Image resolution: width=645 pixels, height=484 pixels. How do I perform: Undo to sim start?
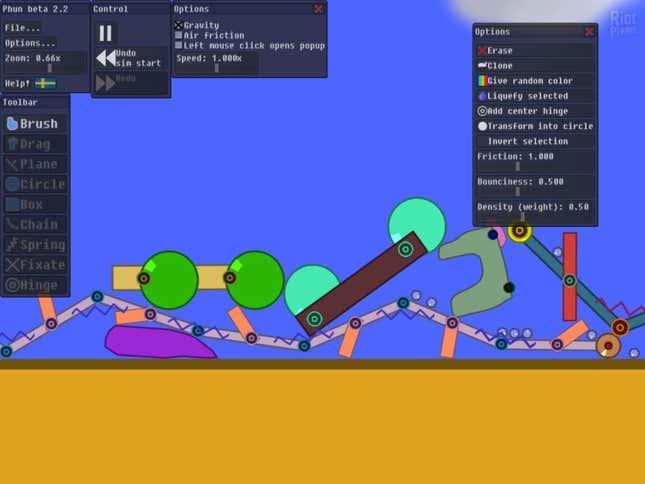tap(131, 58)
